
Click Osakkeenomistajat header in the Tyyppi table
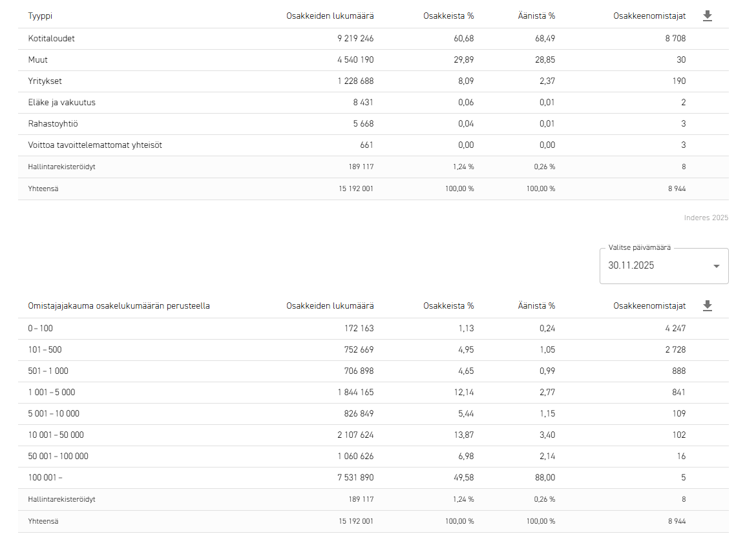click(x=649, y=16)
